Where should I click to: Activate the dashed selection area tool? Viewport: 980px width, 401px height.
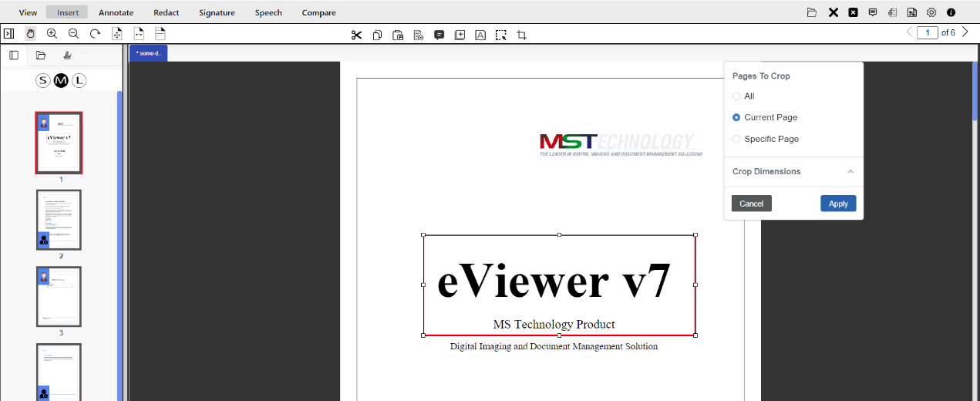[501, 35]
